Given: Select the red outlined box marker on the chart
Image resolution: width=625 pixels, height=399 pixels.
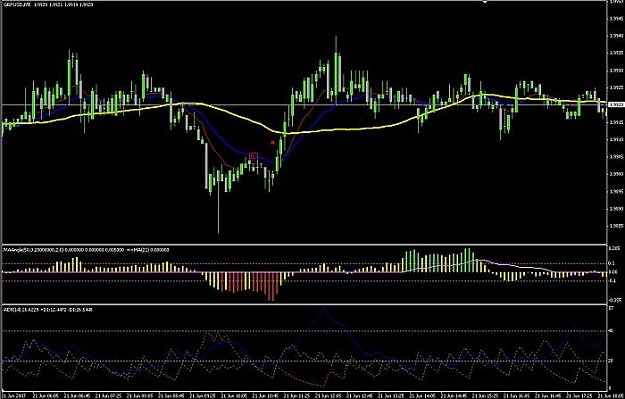Looking at the screenshot, I should 254,156.
